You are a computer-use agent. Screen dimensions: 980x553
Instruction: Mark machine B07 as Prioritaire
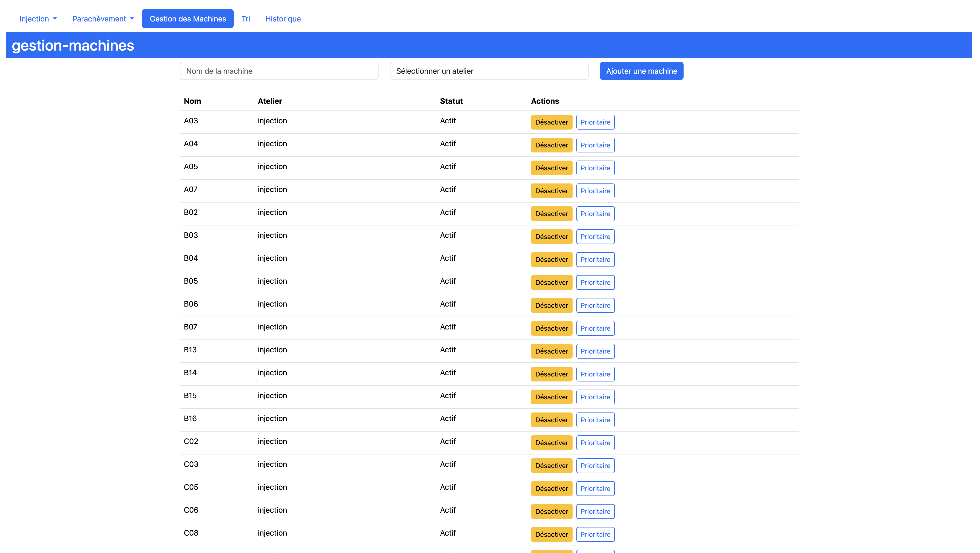click(x=595, y=328)
